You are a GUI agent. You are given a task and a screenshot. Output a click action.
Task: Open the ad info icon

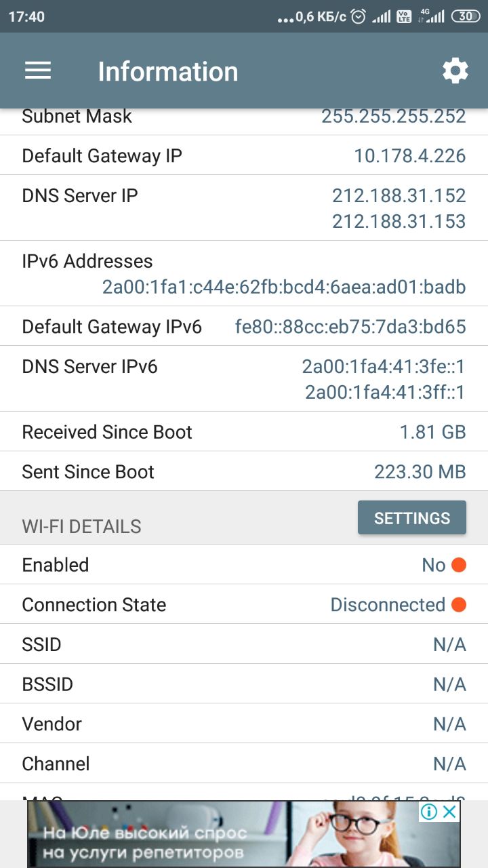click(429, 812)
